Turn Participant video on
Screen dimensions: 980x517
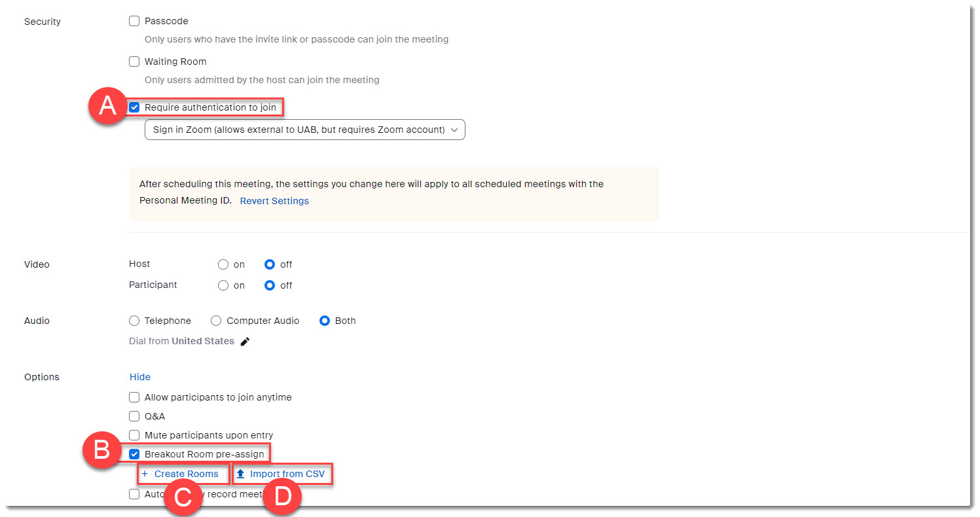[223, 285]
